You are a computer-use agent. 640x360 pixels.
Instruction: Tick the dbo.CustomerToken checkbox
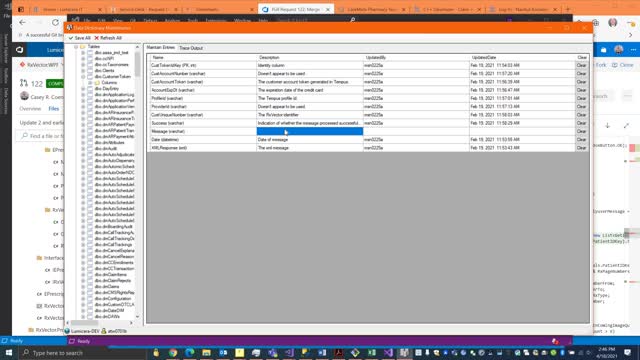pos(90,77)
